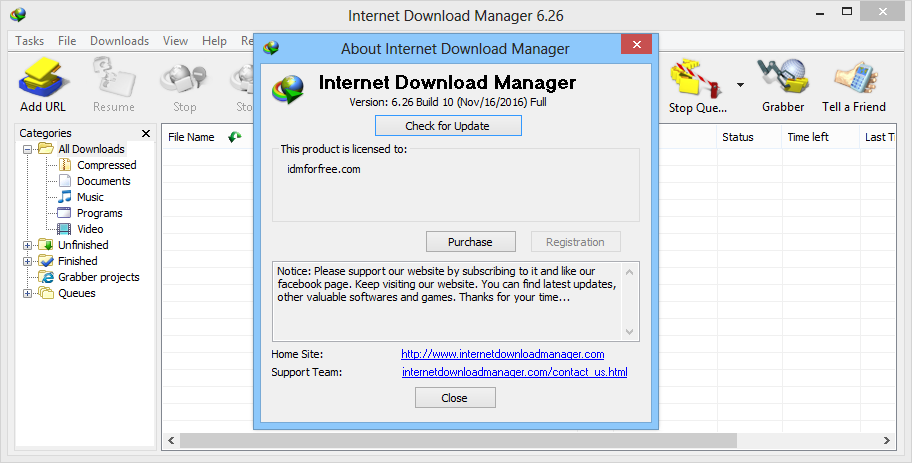
Task: Click the IDM logo in About dialog
Action: (288, 90)
